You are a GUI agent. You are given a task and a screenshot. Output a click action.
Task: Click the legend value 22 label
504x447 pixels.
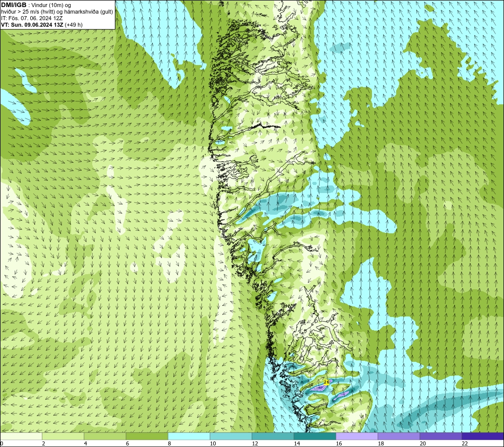(x=465, y=443)
